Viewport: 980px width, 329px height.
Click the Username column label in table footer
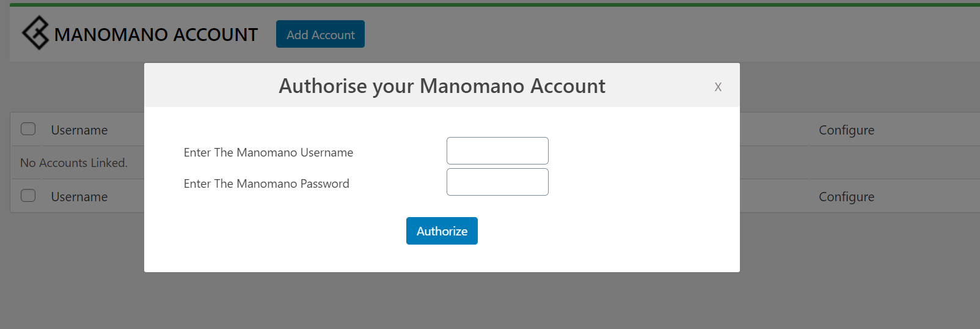click(x=79, y=197)
